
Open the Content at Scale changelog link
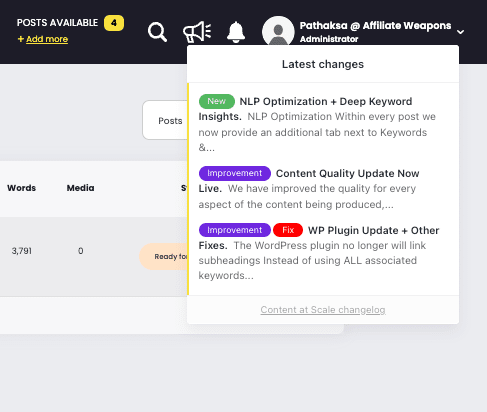tap(323, 310)
